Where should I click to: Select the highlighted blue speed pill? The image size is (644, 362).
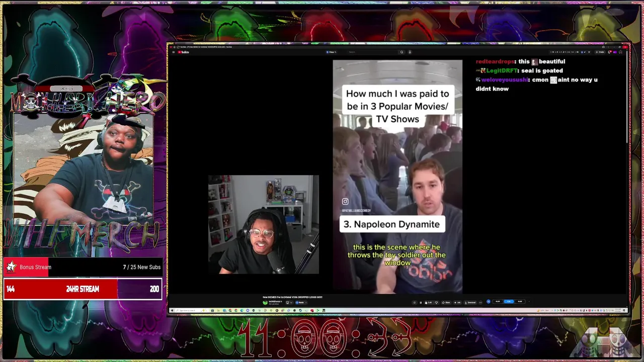click(x=509, y=302)
